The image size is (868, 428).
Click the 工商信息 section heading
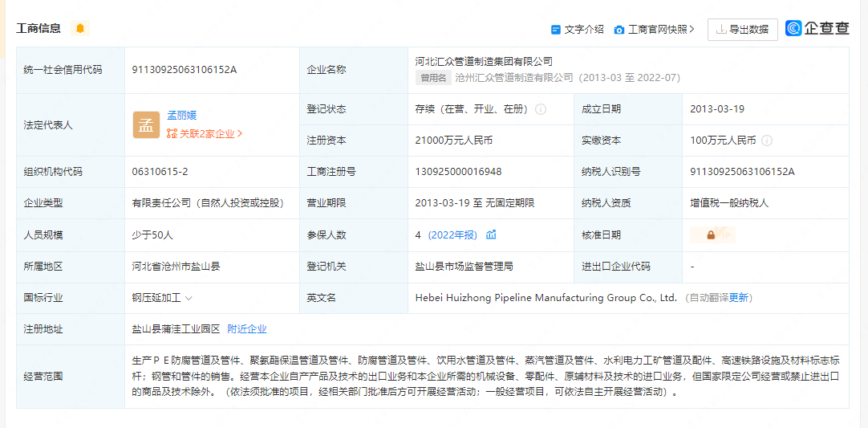(39, 28)
